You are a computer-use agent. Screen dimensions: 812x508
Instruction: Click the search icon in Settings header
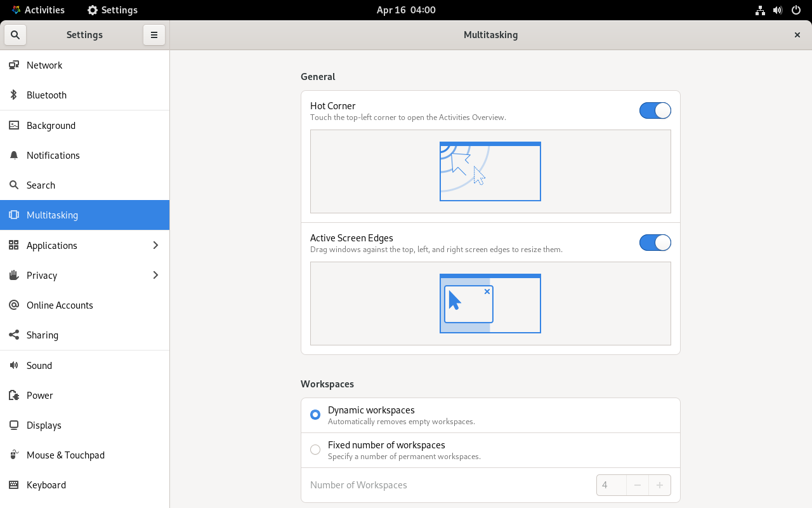click(x=15, y=35)
